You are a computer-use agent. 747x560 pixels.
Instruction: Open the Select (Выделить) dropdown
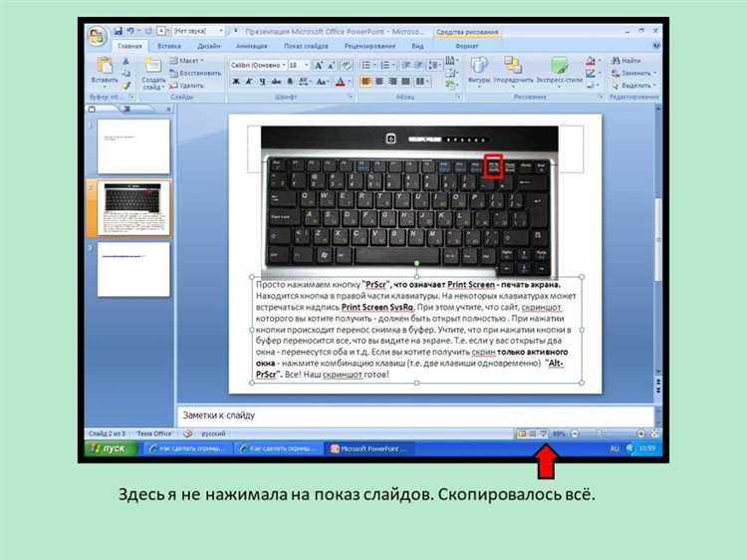[634, 86]
